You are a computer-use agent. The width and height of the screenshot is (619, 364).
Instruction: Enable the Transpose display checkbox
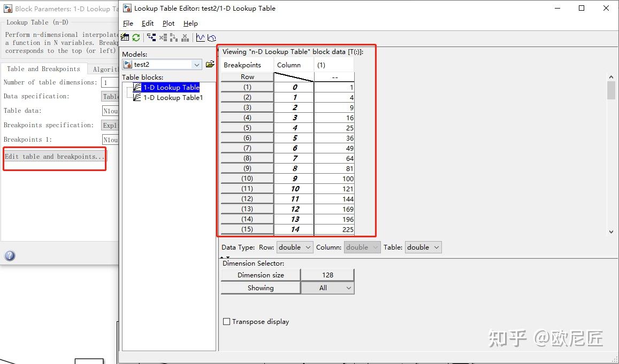click(x=226, y=321)
